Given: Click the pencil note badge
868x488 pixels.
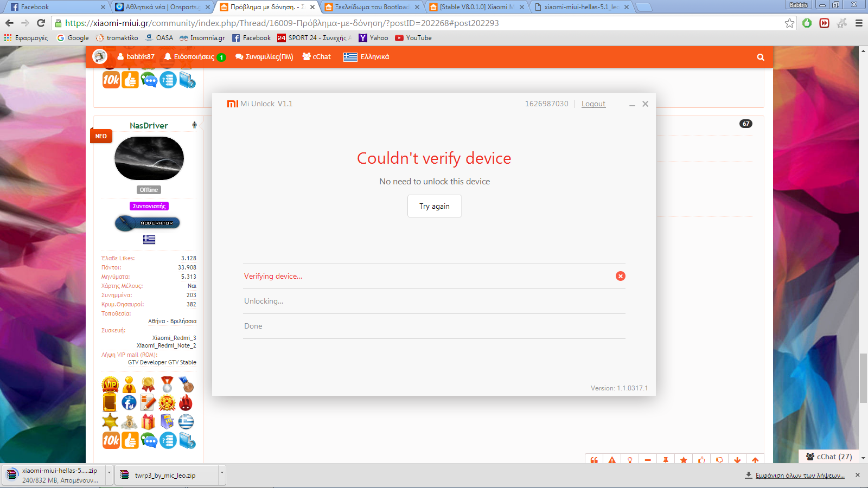Looking at the screenshot, I should click(148, 403).
